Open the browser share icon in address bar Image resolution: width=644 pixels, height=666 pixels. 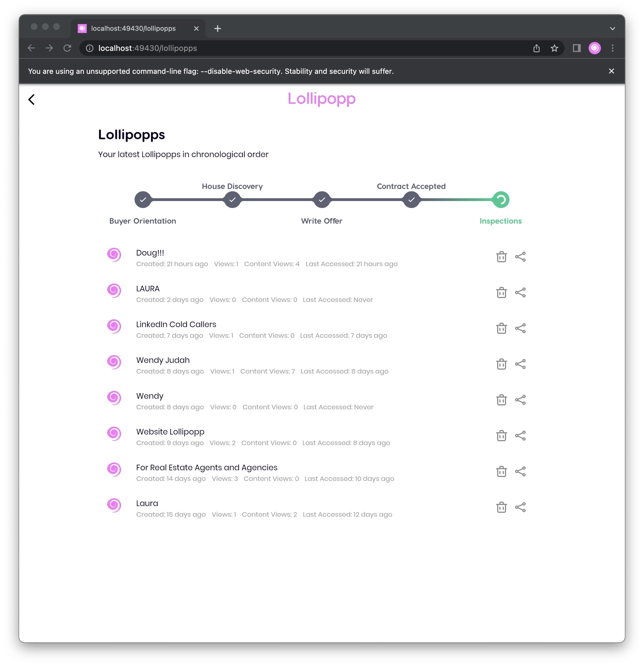[536, 48]
